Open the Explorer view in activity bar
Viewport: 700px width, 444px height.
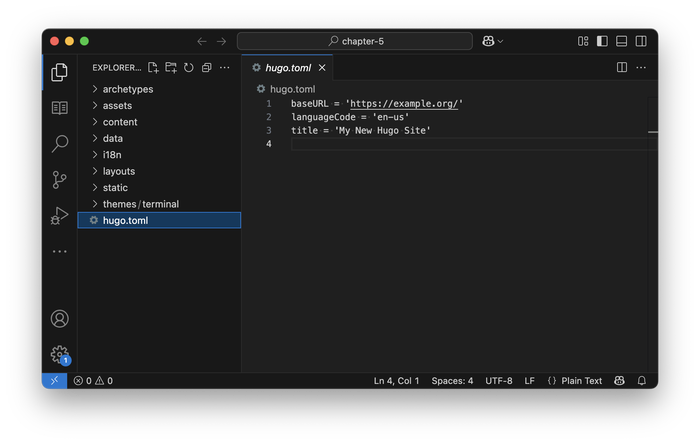point(59,72)
